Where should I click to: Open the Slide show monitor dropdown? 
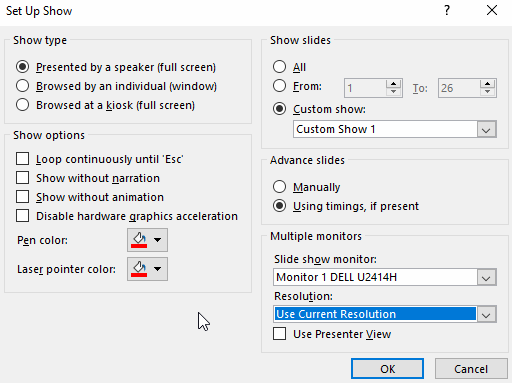pyautogui.click(x=486, y=277)
